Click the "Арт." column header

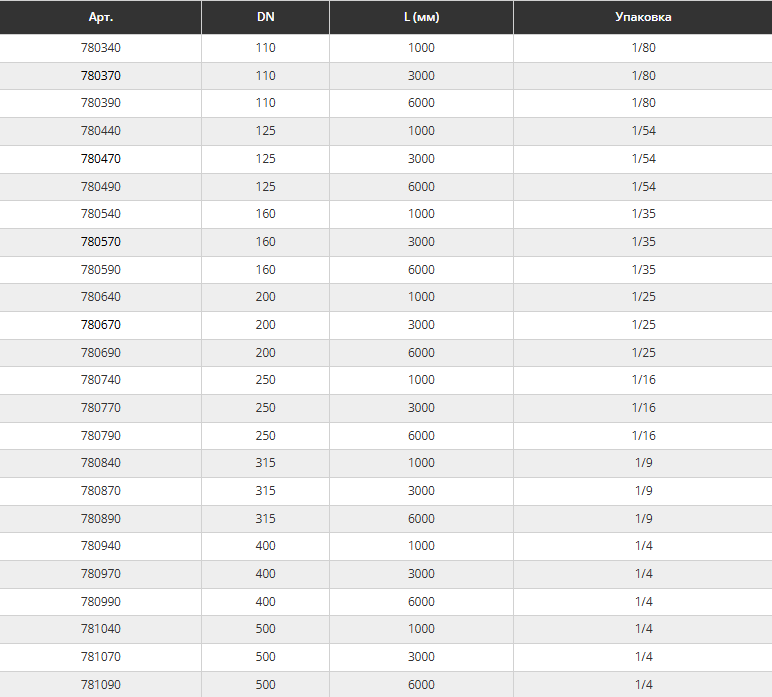click(100, 17)
